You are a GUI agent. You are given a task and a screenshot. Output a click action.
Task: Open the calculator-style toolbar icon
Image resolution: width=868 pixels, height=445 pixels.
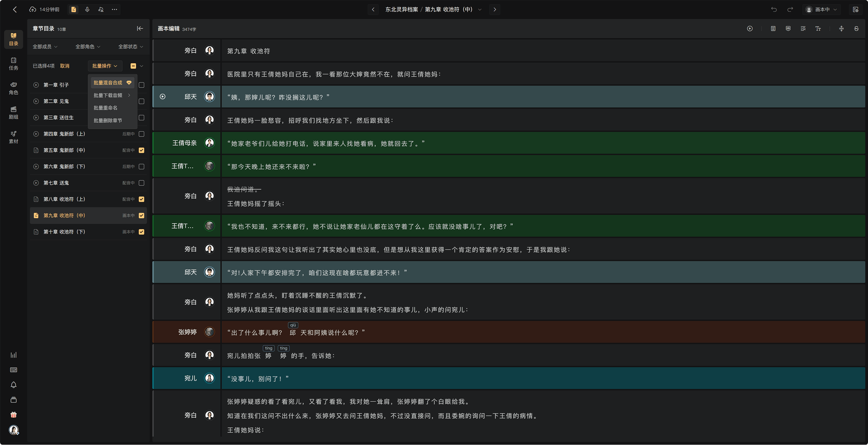(773, 29)
